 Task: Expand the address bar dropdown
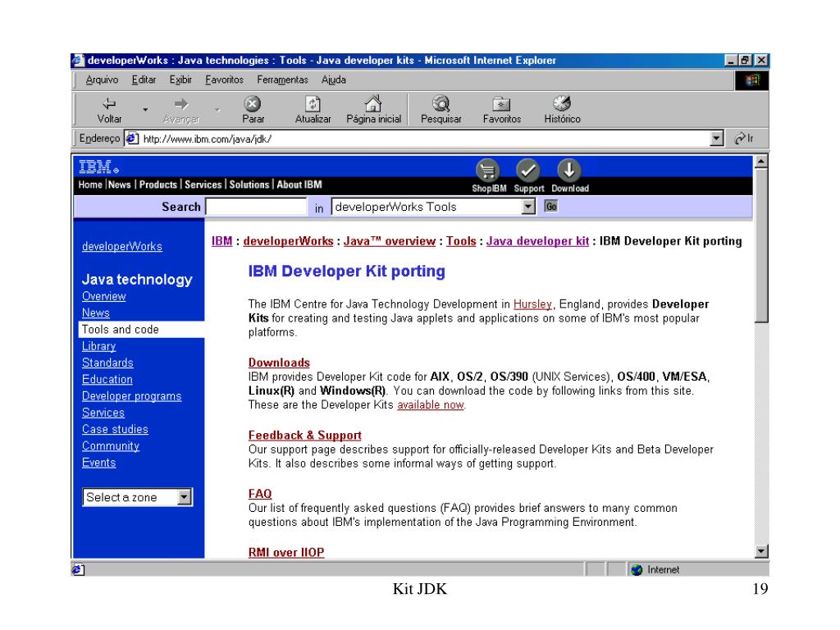(x=716, y=139)
